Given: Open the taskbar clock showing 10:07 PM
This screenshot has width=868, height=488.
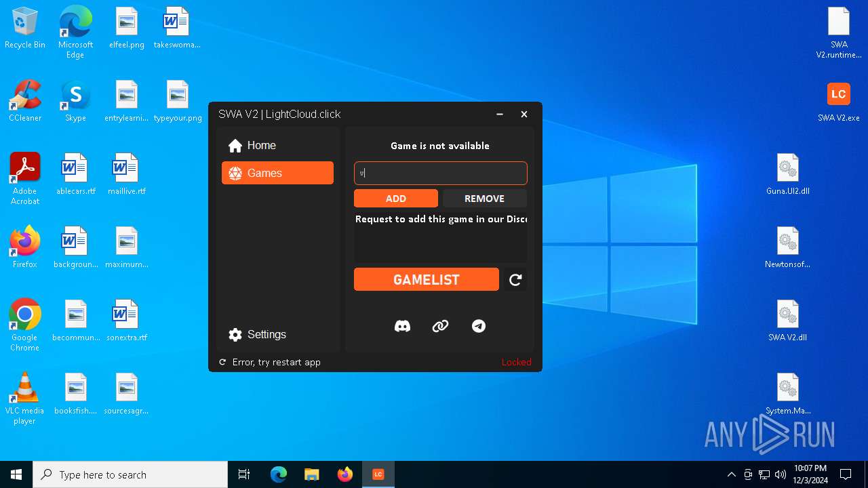Looking at the screenshot, I should 810,474.
